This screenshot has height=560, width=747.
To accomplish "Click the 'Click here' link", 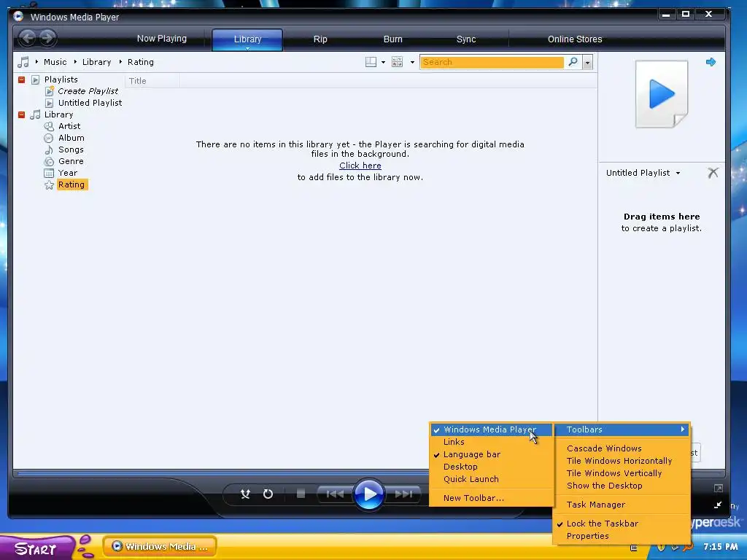I will [x=360, y=166].
